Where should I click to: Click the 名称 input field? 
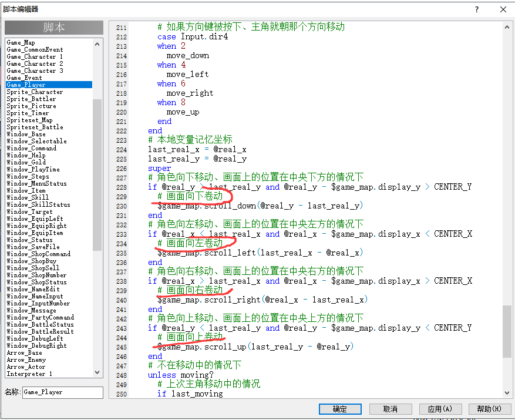pos(63,392)
